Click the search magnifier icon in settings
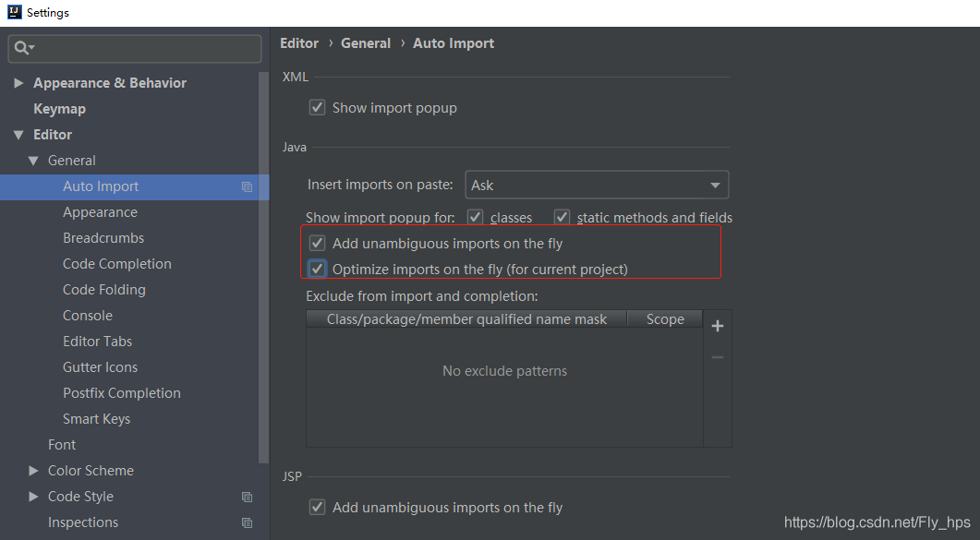 (22, 48)
